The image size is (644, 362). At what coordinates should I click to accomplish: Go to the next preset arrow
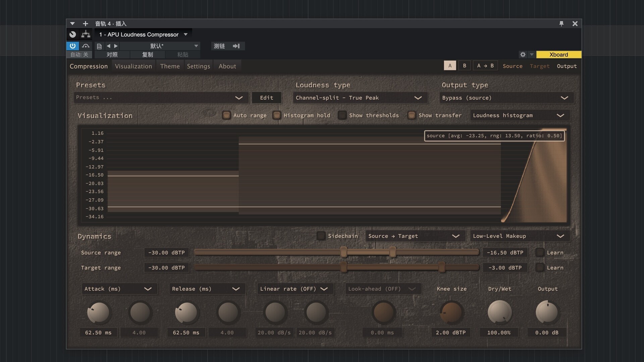coord(116,46)
